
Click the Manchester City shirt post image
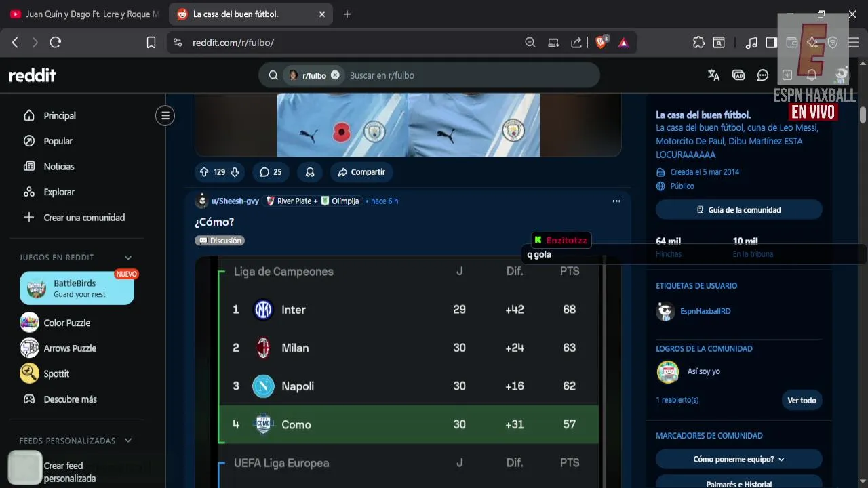click(408, 125)
